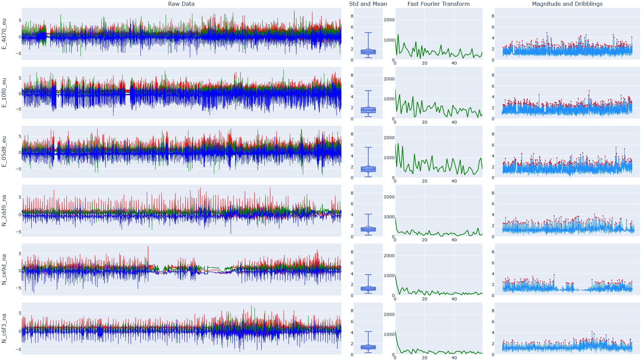The height and width of the screenshot is (361, 644).
Task: Select the raw data plot for N_c6f3_na
Action: point(181,328)
